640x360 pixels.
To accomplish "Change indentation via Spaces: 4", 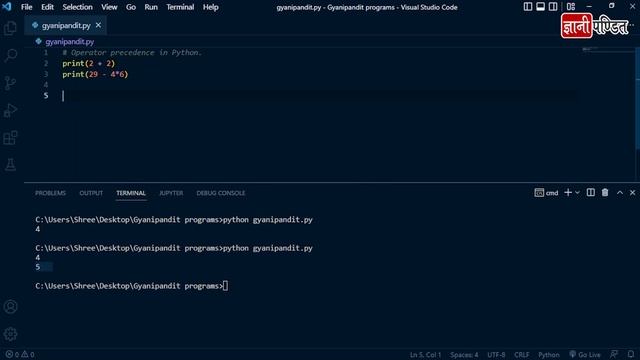I will coord(464,355).
